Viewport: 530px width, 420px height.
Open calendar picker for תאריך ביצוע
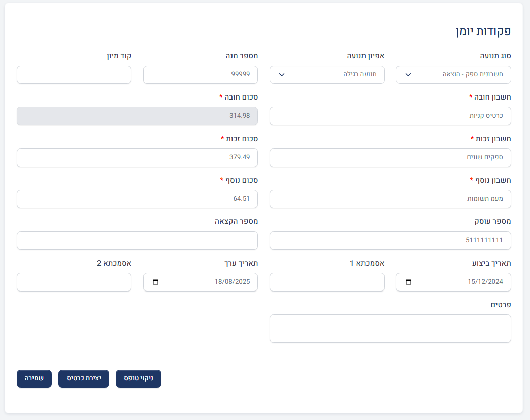coord(409,282)
